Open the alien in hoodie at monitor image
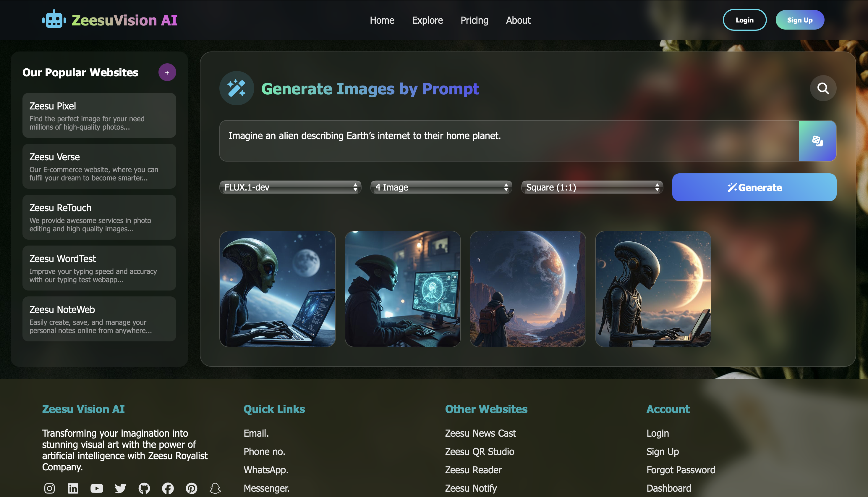The width and height of the screenshot is (868, 497). click(x=403, y=289)
